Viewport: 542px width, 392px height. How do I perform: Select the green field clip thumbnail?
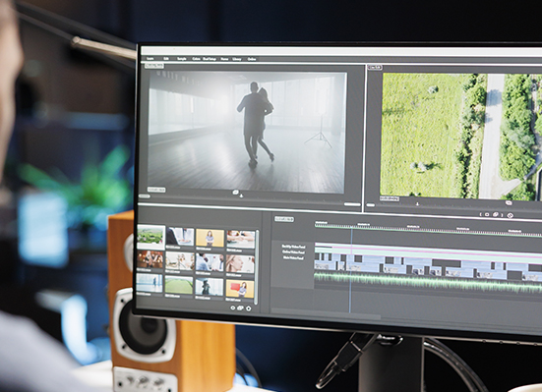point(179,285)
